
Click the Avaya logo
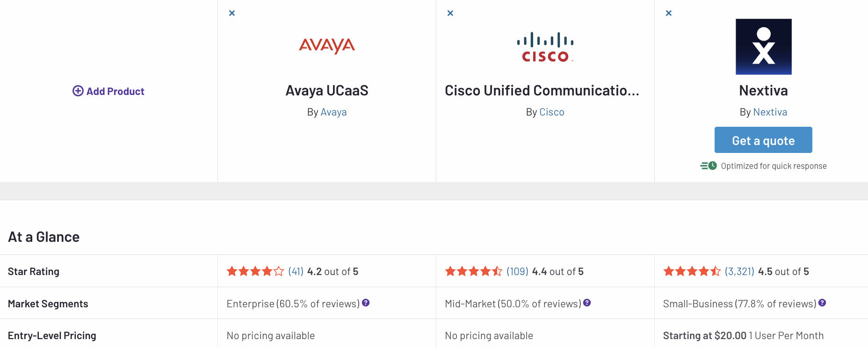(326, 46)
